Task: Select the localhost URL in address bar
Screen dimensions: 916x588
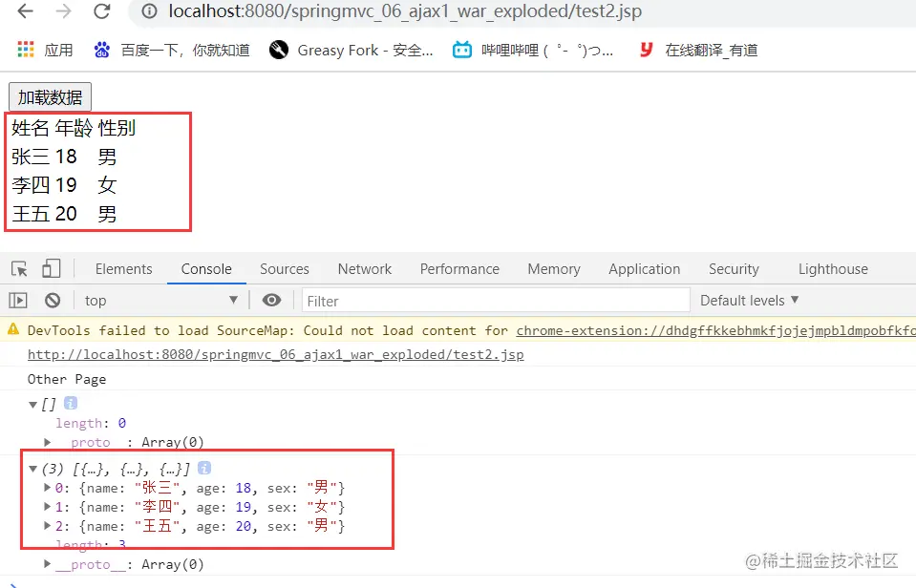Action: tap(405, 11)
